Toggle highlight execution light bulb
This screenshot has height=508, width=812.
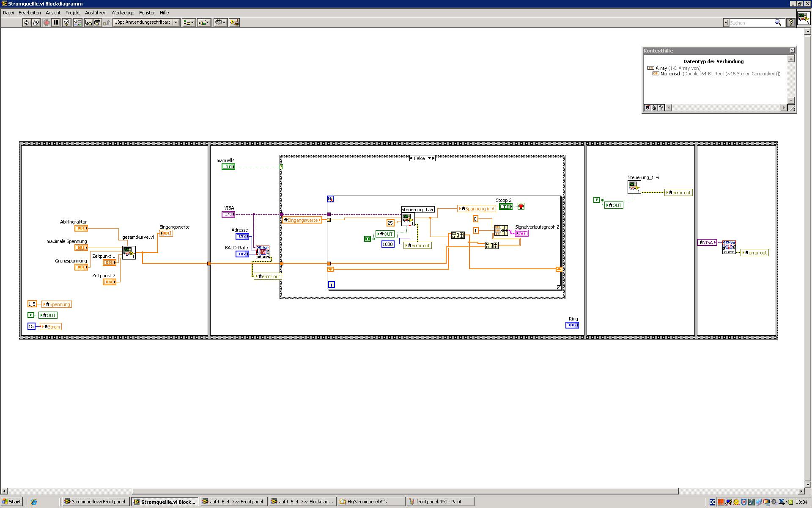(x=66, y=22)
